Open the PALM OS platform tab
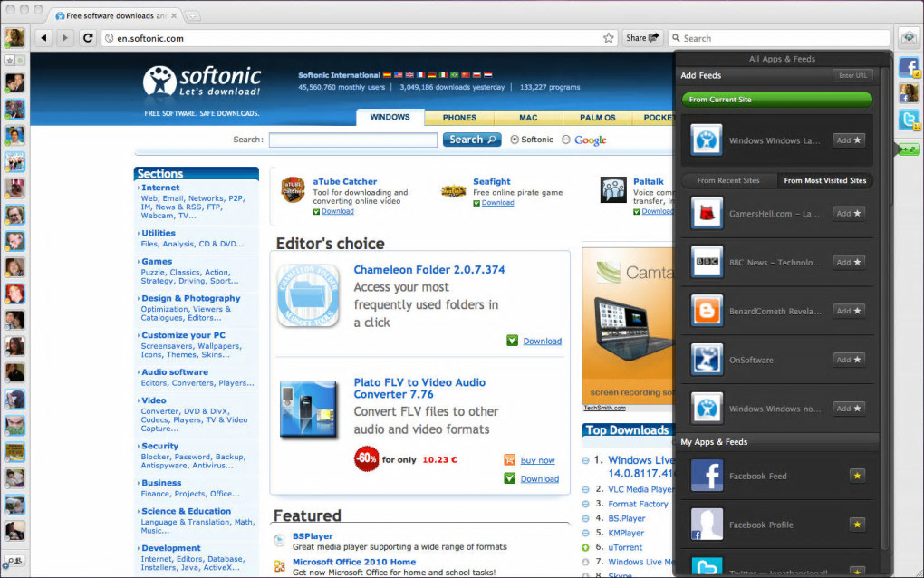Viewport: 924px width, 578px height. click(597, 117)
